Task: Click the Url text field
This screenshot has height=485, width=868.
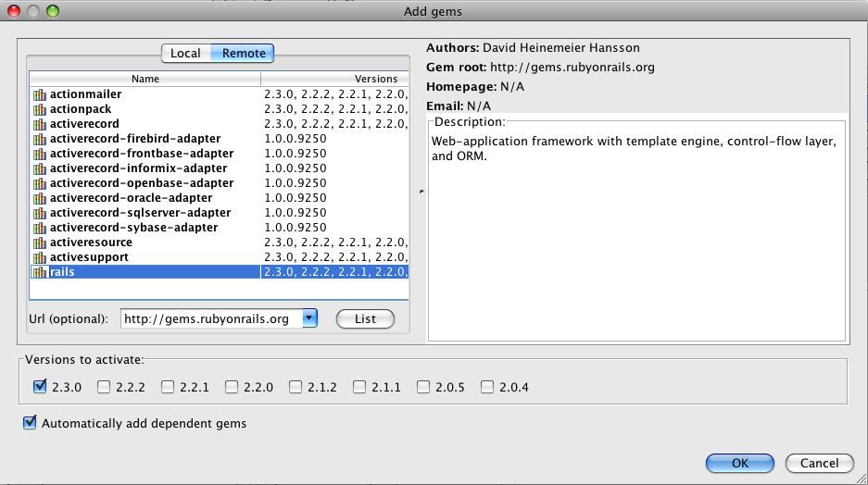Action: (211, 318)
